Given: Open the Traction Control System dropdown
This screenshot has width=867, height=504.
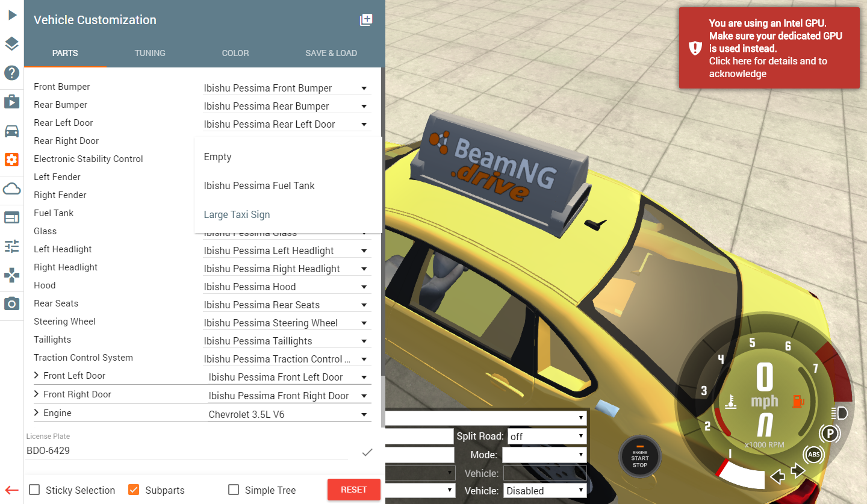Looking at the screenshot, I should click(x=287, y=359).
